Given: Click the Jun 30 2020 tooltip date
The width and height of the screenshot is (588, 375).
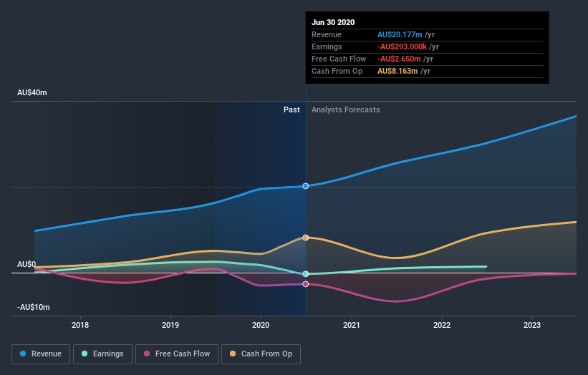Looking at the screenshot, I should (333, 22).
